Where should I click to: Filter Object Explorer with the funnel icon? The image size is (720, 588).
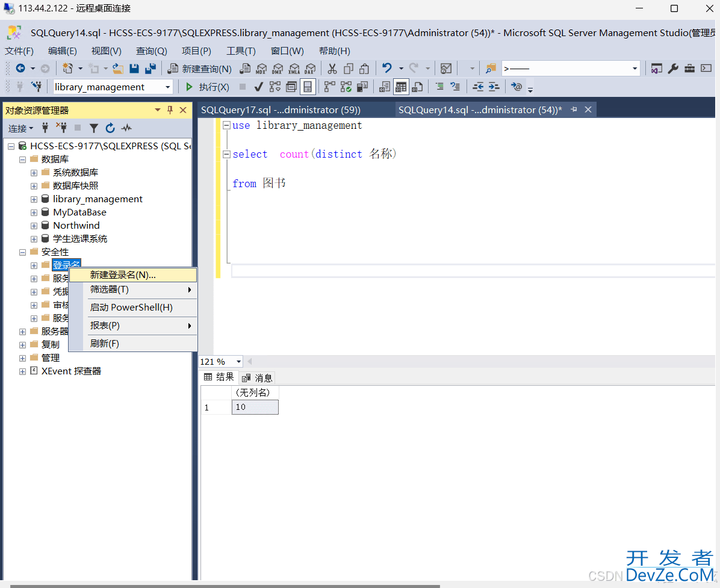tap(94, 128)
